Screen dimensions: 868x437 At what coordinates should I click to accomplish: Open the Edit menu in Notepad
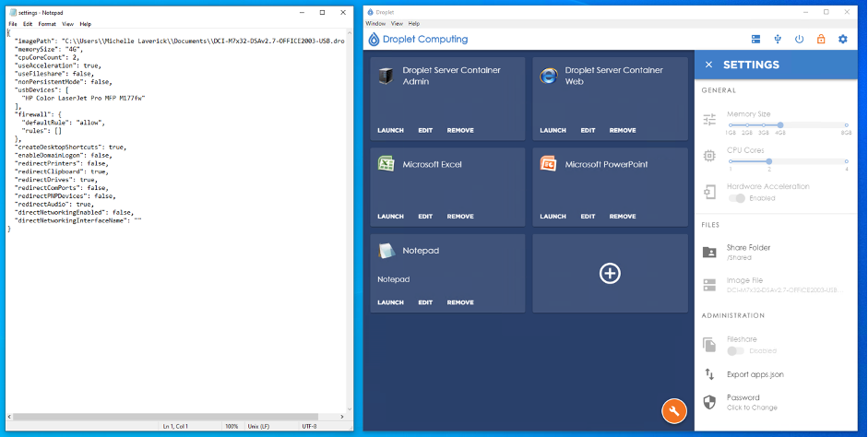coord(28,24)
